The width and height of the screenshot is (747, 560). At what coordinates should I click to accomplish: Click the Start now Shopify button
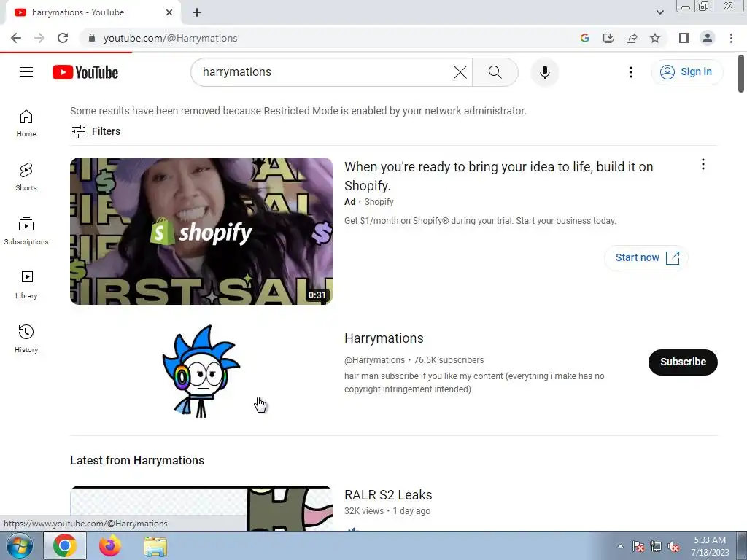pos(646,257)
